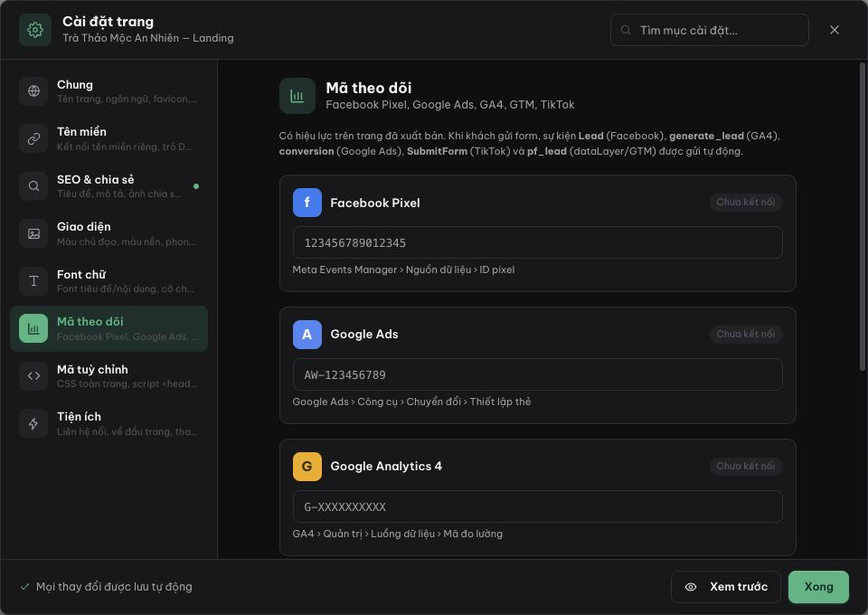Focus the Tìm mục cài đặt search field

click(709, 30)
